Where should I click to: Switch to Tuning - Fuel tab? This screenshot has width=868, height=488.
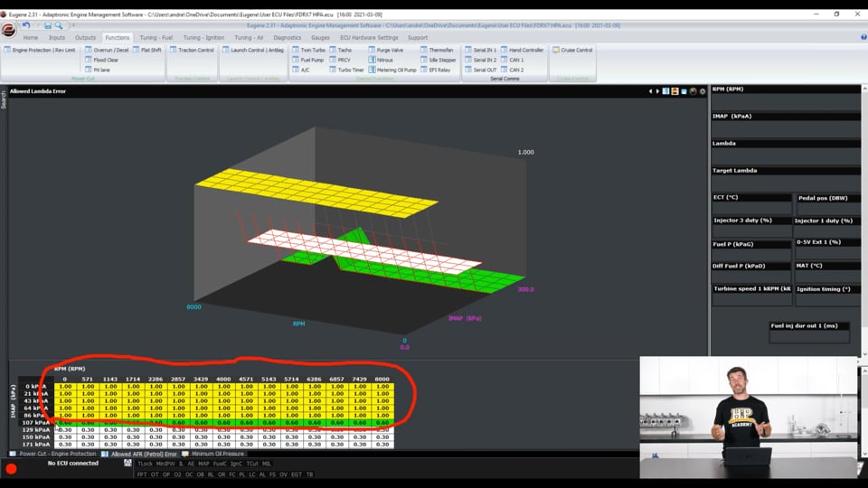tap(156, 38)
